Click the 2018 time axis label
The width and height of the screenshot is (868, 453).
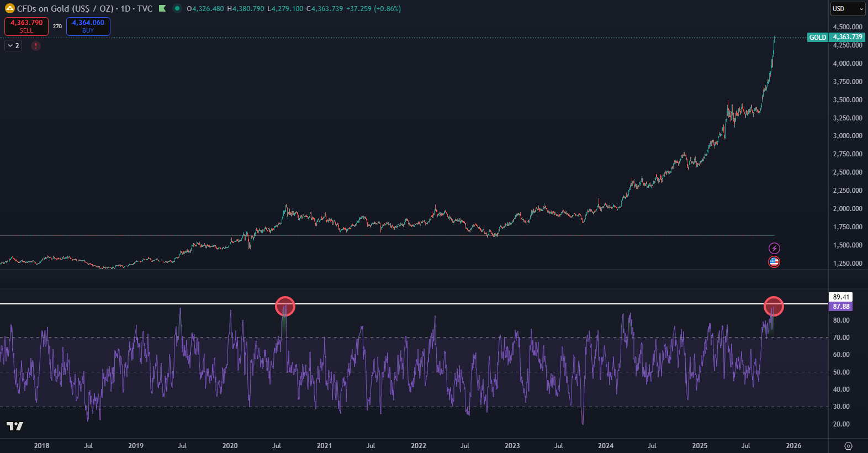pyautogui.click(x=41, y=446)
